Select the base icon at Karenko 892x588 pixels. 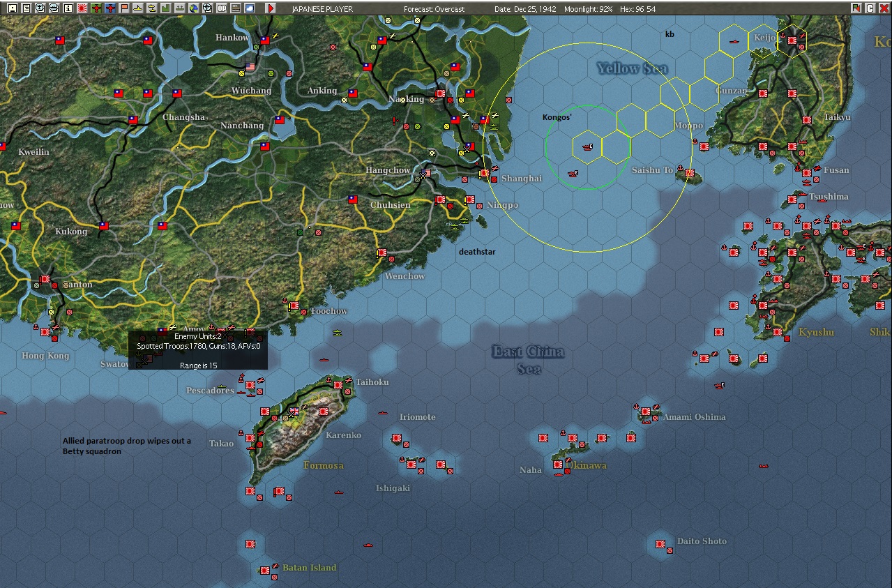point(323,412)
